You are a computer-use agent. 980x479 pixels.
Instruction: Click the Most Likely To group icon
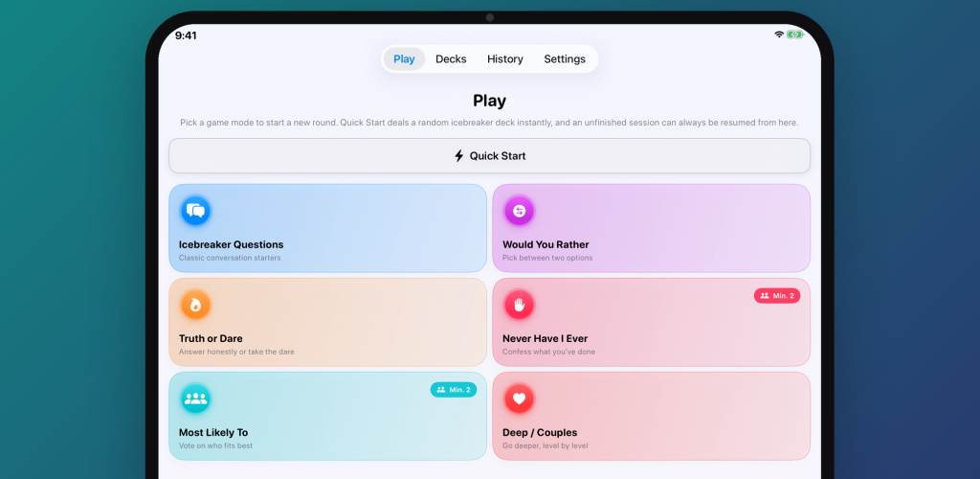coord(195,399)
